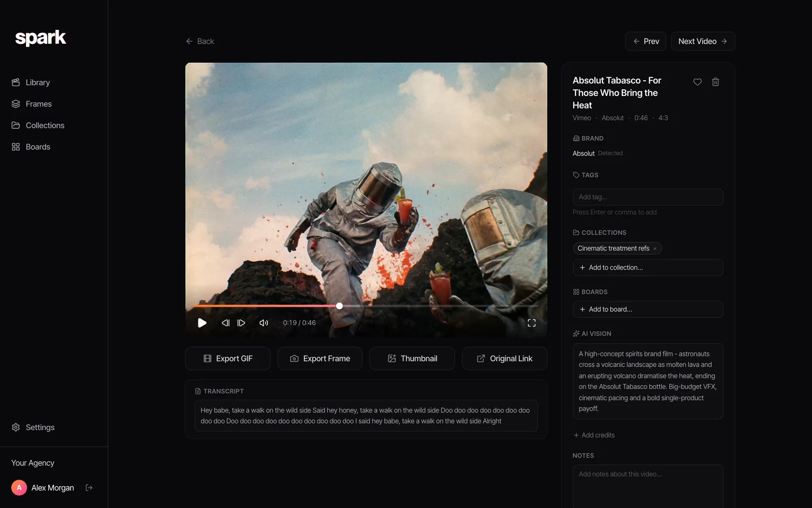Click the TRANSCRIPT section header
The width and height of the screenshot is (812, 508).
pos(219,391)
